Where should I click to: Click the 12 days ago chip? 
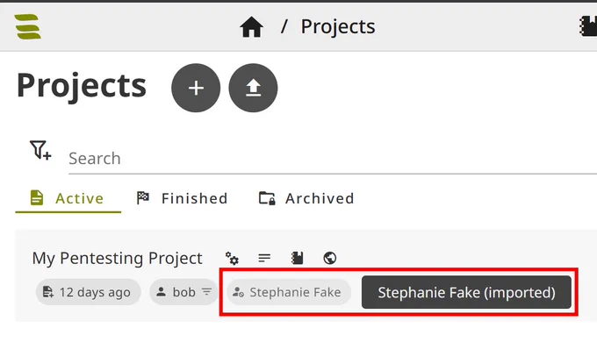(89, 292)
